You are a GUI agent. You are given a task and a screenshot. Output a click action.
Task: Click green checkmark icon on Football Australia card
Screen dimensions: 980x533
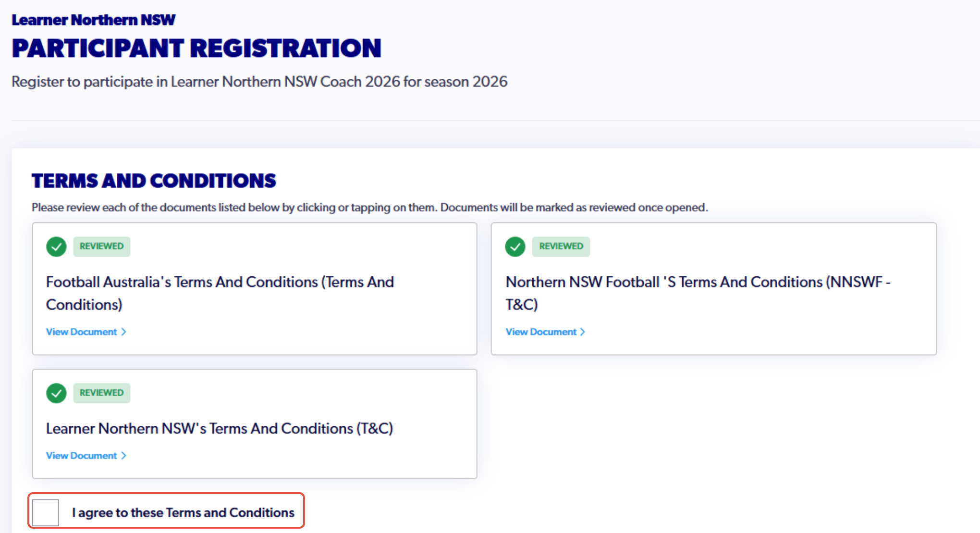point(56,247)
